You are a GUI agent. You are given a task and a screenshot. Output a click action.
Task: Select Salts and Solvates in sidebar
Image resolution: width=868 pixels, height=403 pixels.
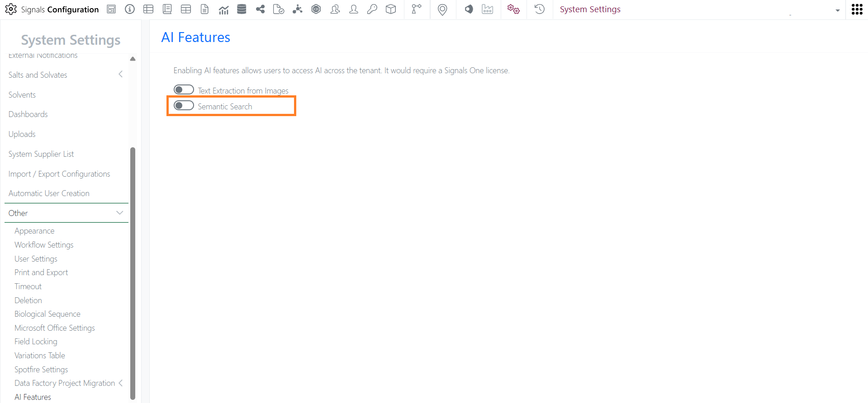(x=38, y=75)
